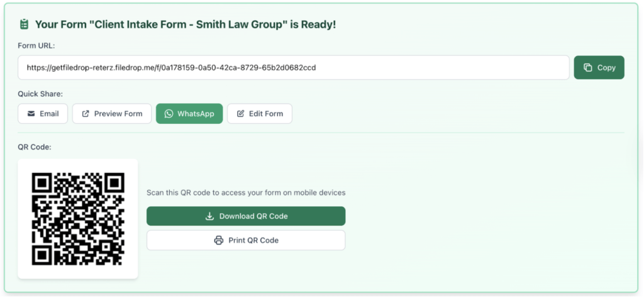Open Edit Form

click(x=260, y=114)
